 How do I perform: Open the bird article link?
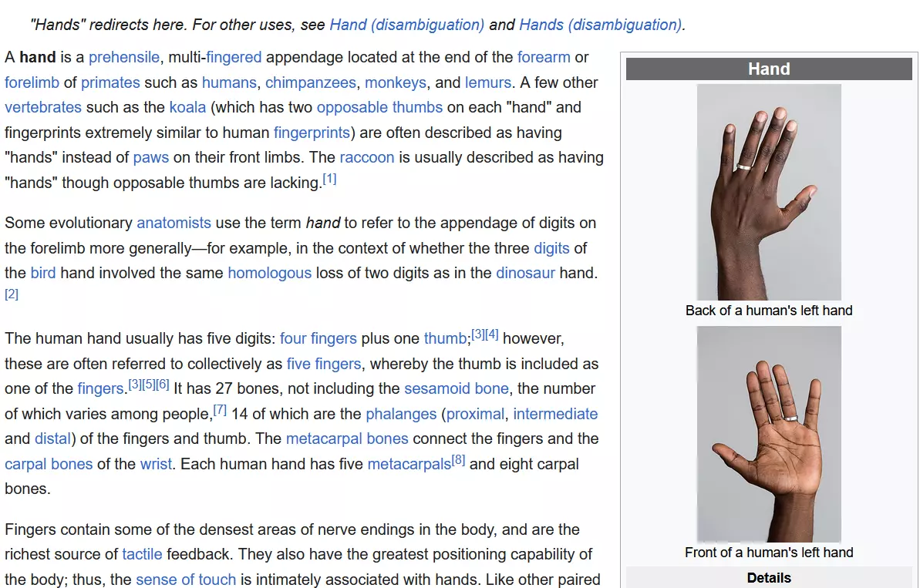43,273
